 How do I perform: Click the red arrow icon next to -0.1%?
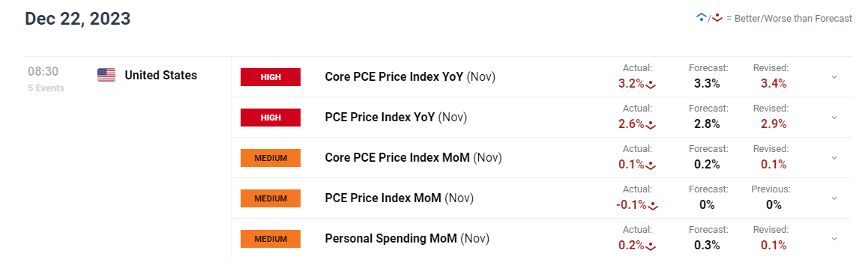(653, 206)
